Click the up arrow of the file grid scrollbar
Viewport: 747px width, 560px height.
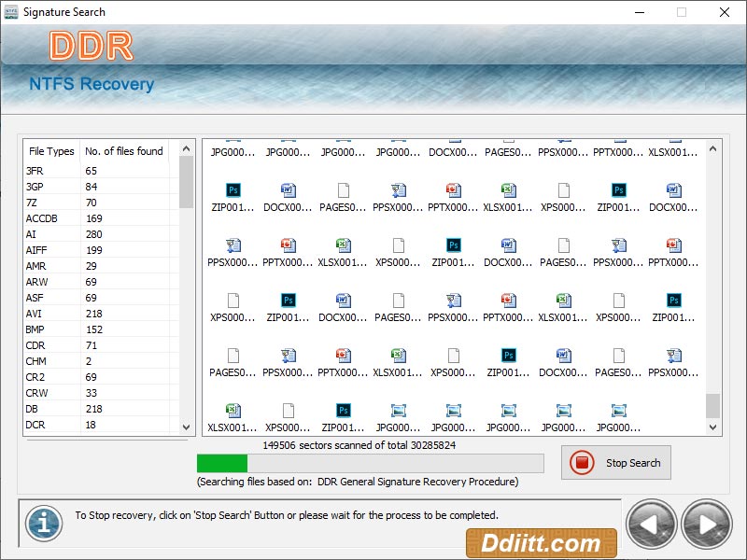pos(713,147)
